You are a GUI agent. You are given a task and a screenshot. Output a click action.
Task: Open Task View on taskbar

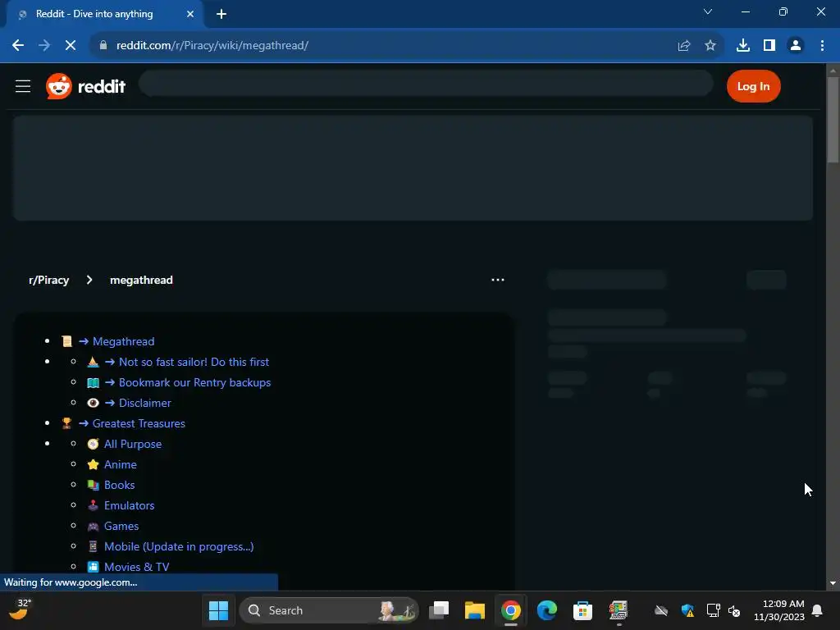[439, 610]
